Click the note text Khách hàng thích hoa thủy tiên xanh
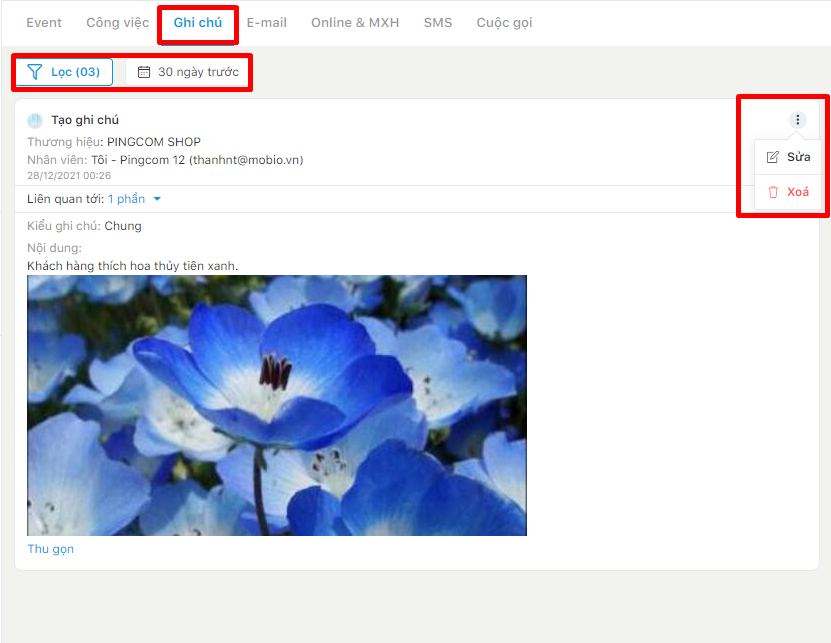 coord(132,266)
